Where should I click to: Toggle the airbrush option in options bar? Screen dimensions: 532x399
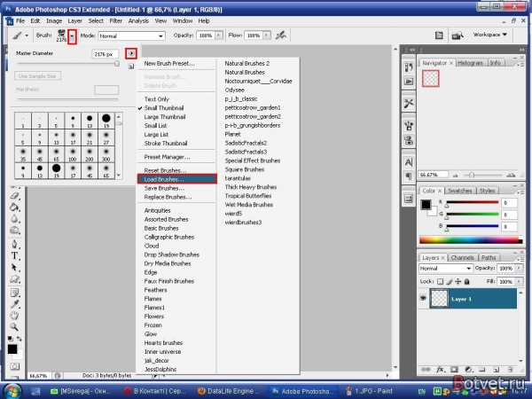[281, 35]
